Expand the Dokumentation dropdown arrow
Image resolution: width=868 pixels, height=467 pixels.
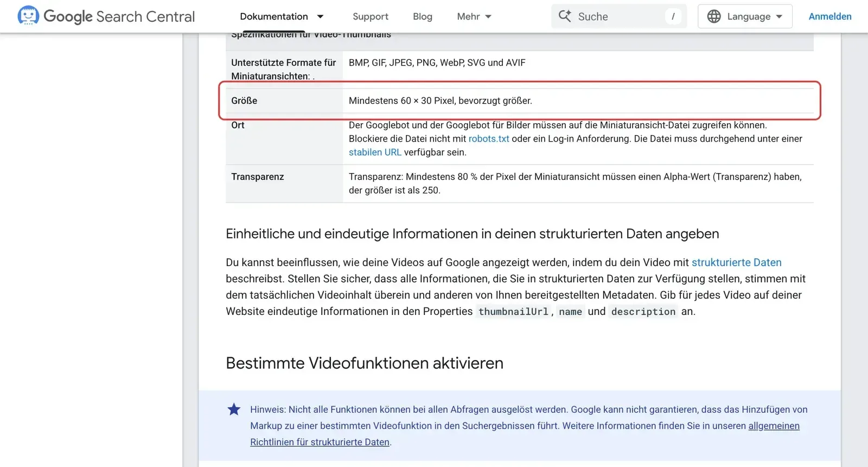pos(320,16)
